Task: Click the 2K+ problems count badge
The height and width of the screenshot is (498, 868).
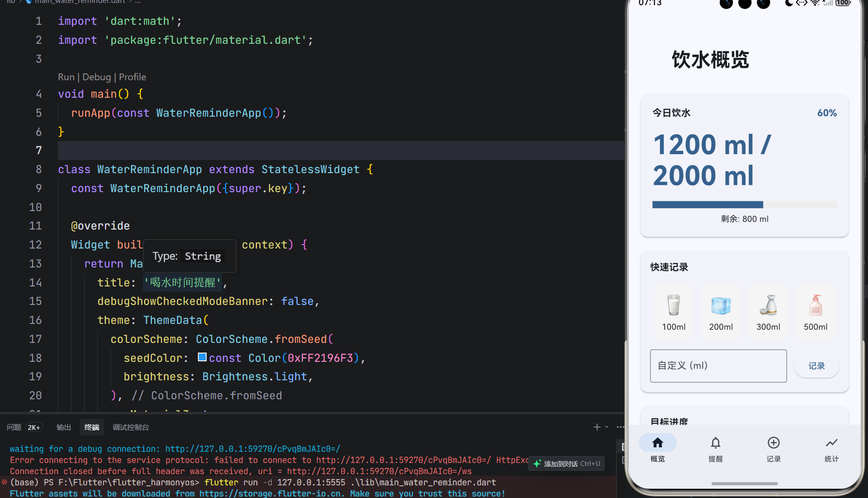Action: 34,427
